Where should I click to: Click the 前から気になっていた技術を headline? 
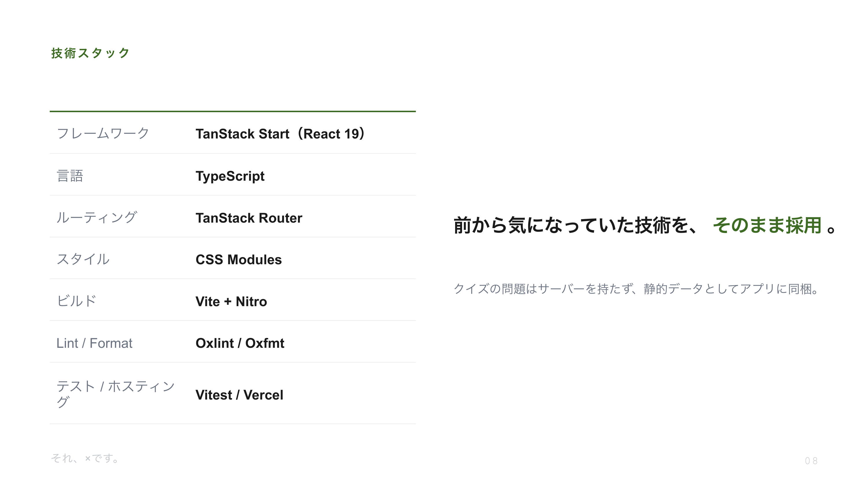575,225
